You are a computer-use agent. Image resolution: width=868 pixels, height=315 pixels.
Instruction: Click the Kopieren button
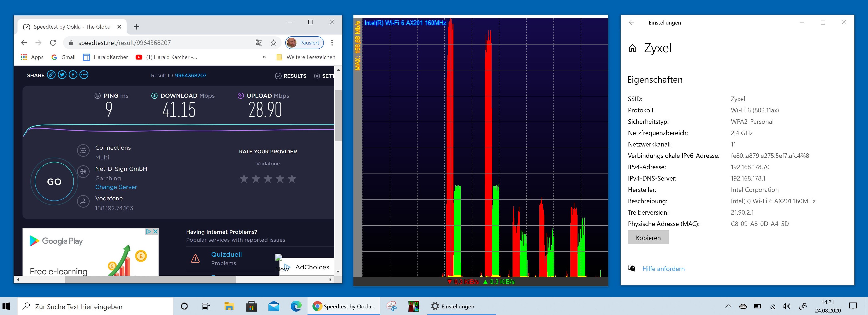648,238
